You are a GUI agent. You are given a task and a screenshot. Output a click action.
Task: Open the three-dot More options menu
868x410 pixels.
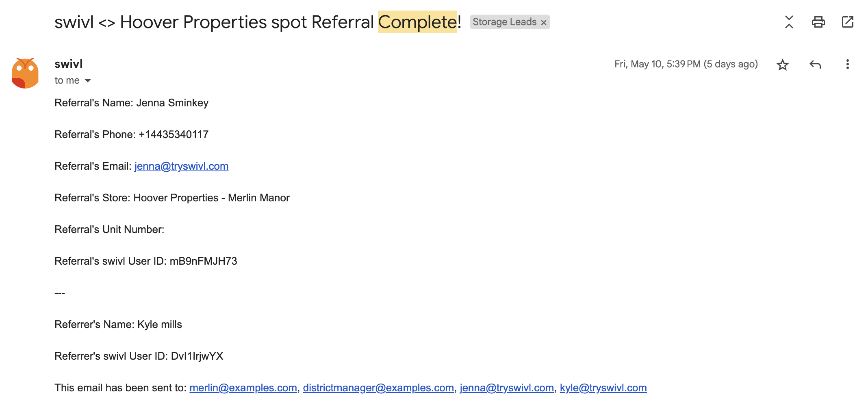(x=847, y=65)
